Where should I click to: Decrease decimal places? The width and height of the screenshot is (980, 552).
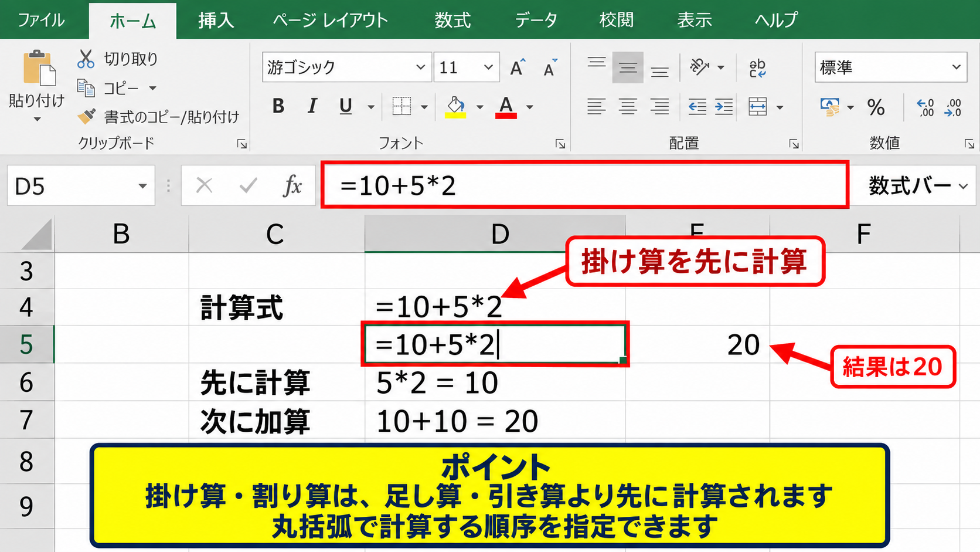953,107
